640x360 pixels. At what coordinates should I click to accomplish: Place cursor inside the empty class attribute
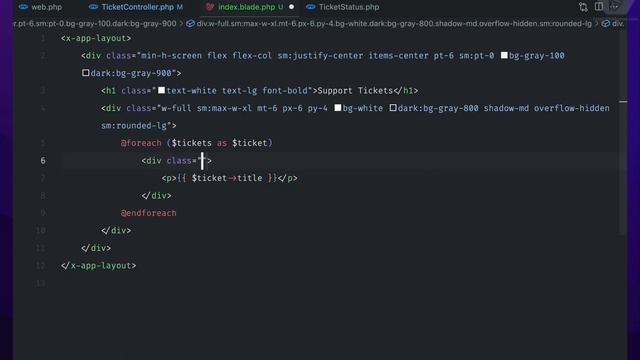coord(202,160)
